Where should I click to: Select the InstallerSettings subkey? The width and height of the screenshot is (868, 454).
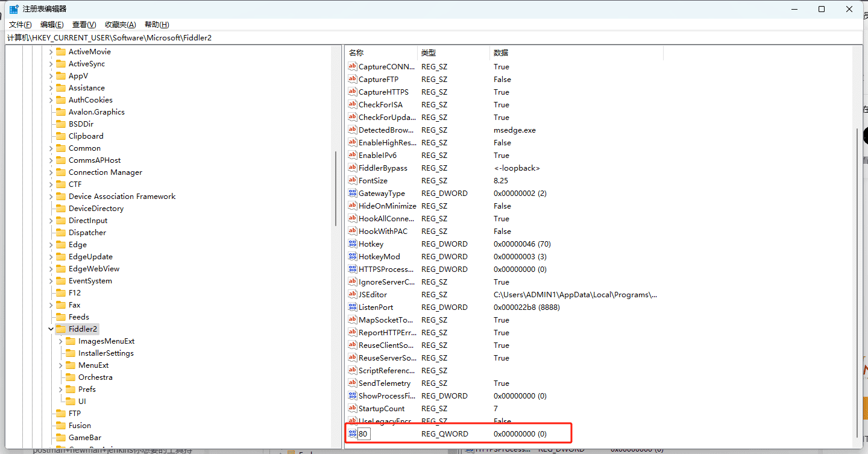tap(106, 353)
